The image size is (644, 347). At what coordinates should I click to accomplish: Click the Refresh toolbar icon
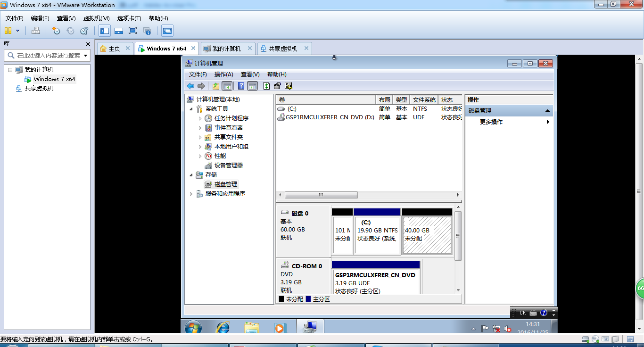pos(267,86)
